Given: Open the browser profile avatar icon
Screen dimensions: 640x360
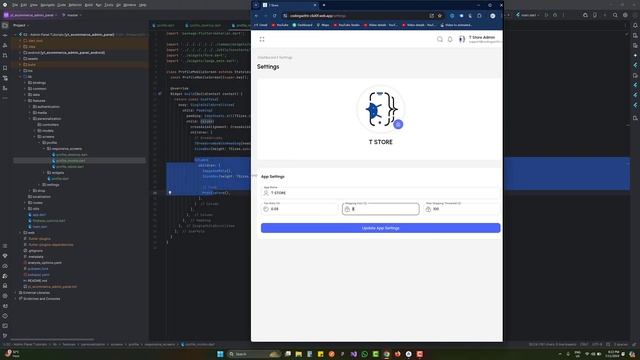Looking at the screenshot, I should point(493,16).
